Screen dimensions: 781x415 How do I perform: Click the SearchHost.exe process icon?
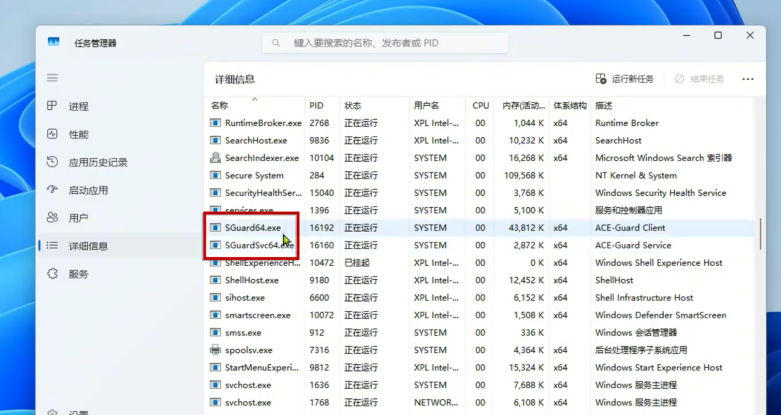pyautogui.click(x=215, y=140)
